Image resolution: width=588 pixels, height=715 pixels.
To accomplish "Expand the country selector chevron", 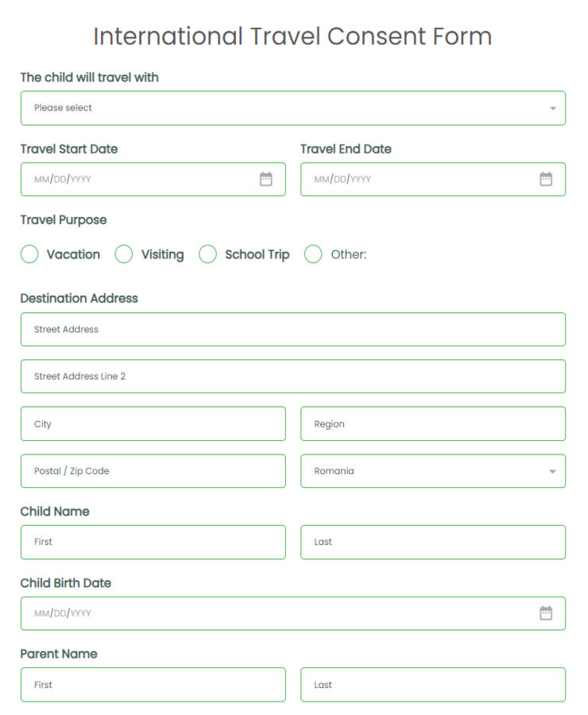I will tap(551, 470).
